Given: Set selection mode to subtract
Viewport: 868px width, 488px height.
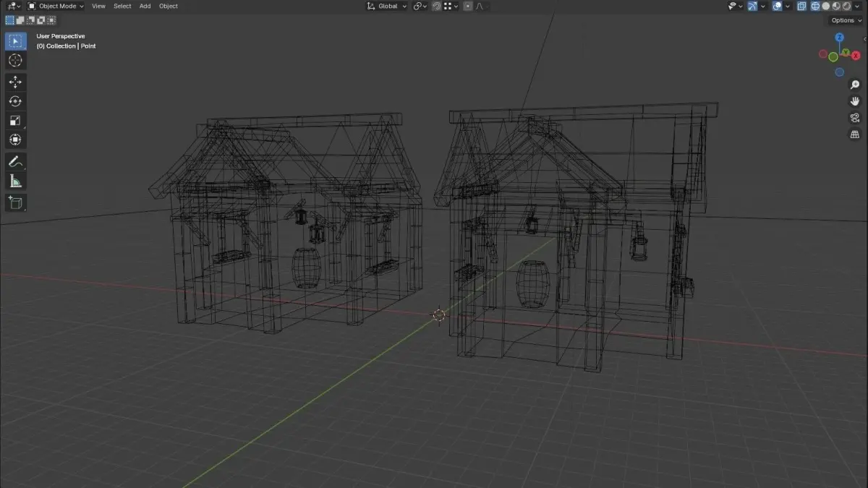Looking at the screenshot, I should click(30, 20).
